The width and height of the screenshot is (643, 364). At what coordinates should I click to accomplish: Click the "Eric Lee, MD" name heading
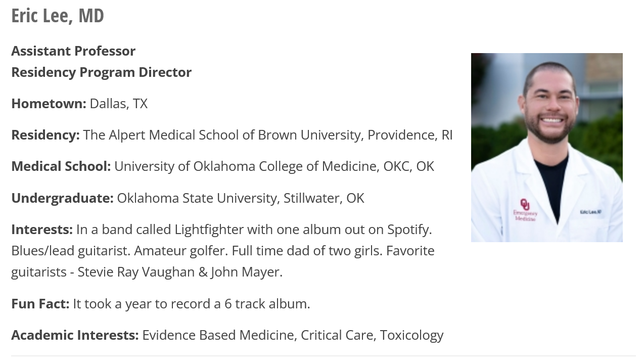coord(58,16)
